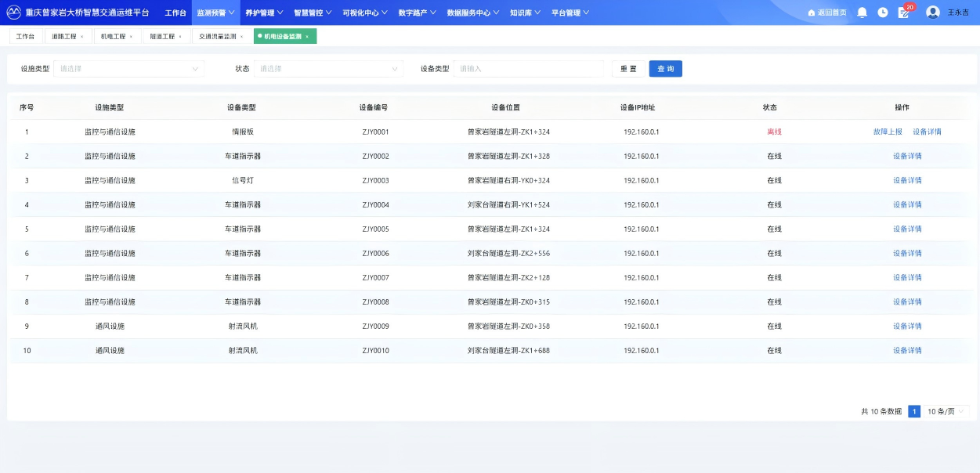Expand the 数字路产 menu

[417, 13]
